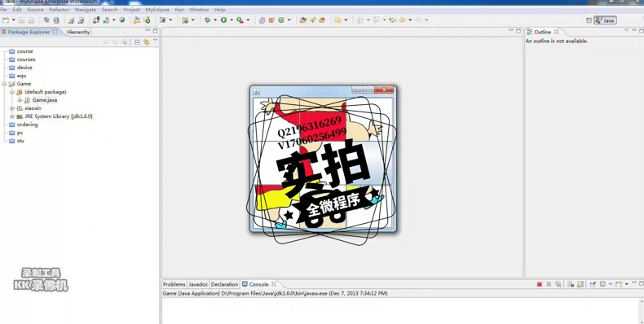Click the New file wizard icon
This screenshot has width=644, height=324.
[6, 20]
